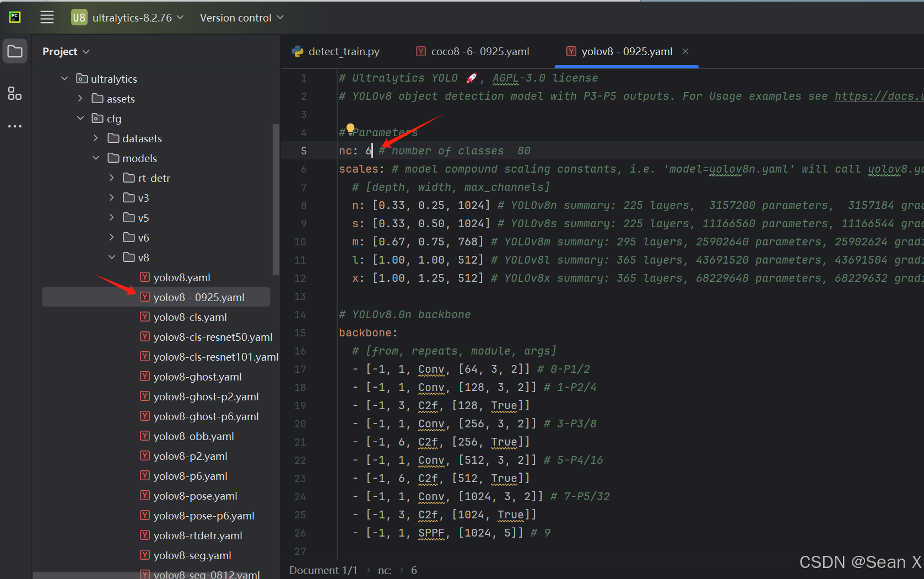Viewport: 924px width, 579px height.
Task: Click the 6 breadcrumb value
Action: [414, 570]
